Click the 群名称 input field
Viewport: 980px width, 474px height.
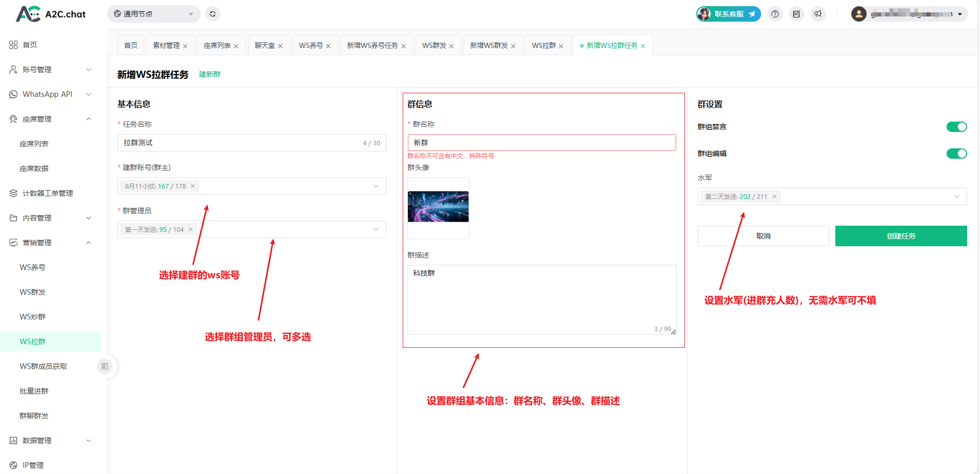coord(542,143)
